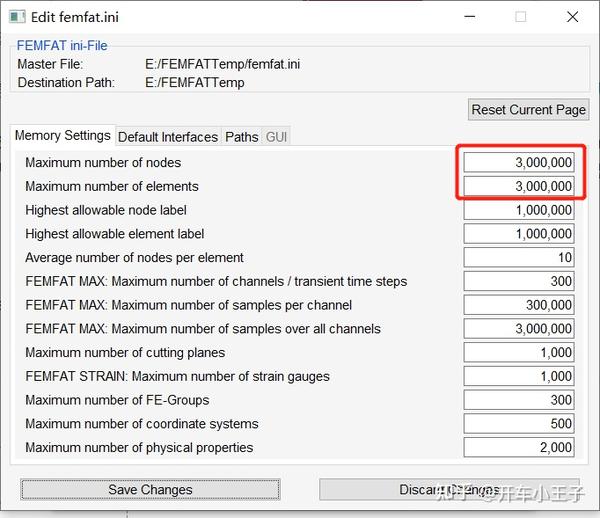
Task: Click the Maximum samples per channel field
Action: (x=519, y=305)
